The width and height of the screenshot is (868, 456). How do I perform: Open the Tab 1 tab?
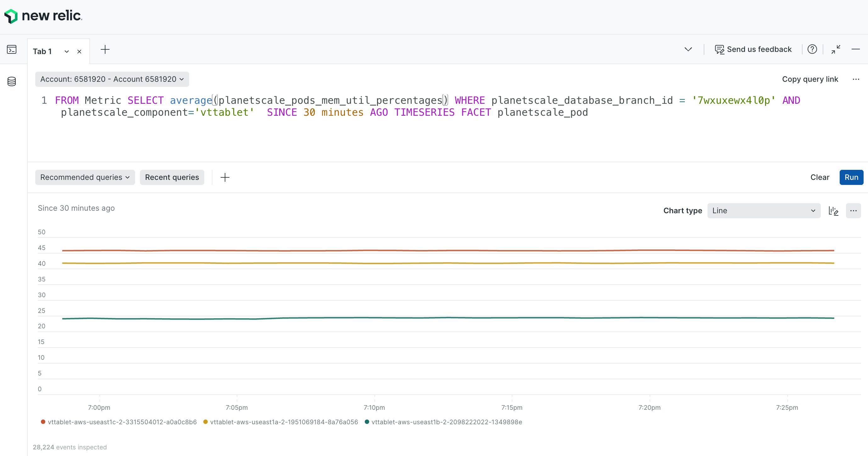[42, 51]
